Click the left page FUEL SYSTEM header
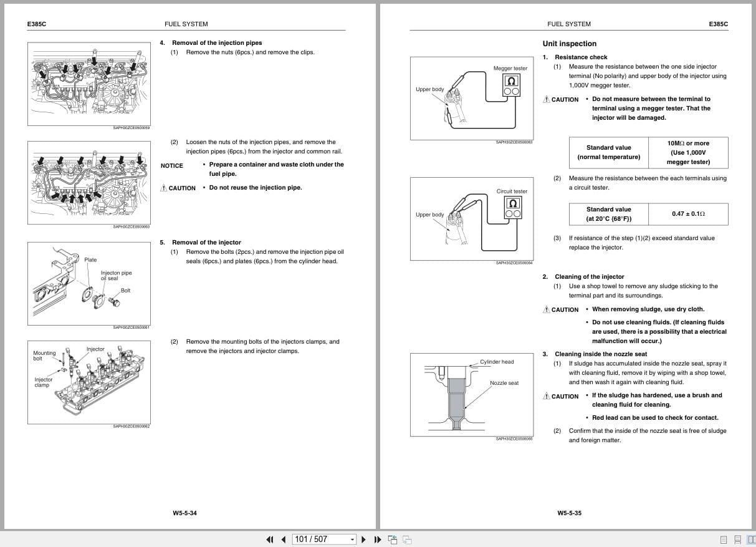 tap(186, 24)
